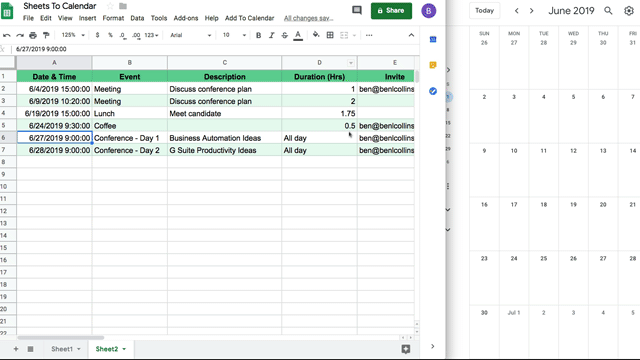This screenshot has width=640, height=360.
Task: Increase decimal places icon
Action: 136,36
